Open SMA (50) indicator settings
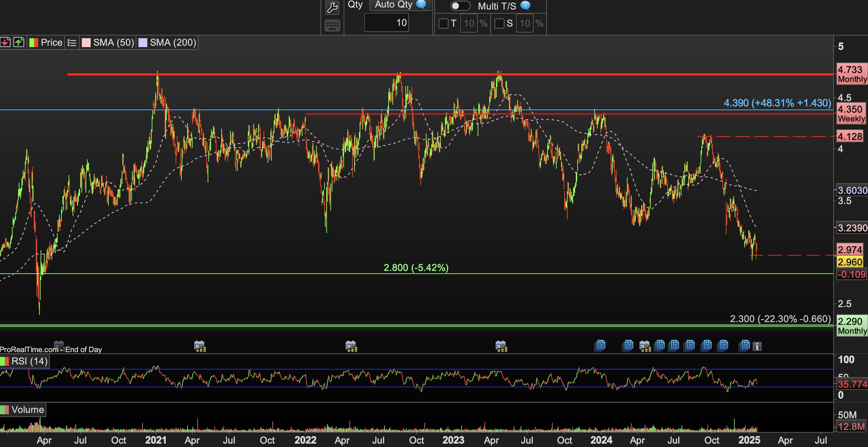 coord(113,43)
